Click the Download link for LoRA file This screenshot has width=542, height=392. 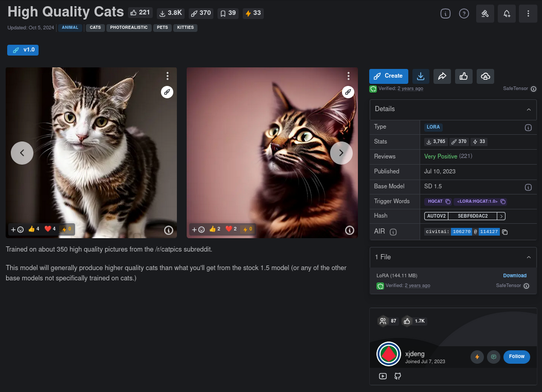(515, 276)
